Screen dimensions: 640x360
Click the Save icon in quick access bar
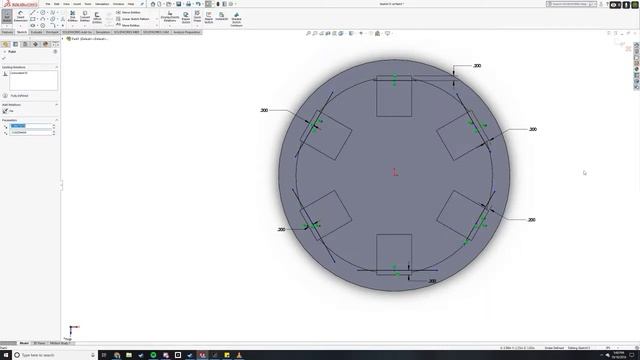pyautogui.click(x=178, y=4)
